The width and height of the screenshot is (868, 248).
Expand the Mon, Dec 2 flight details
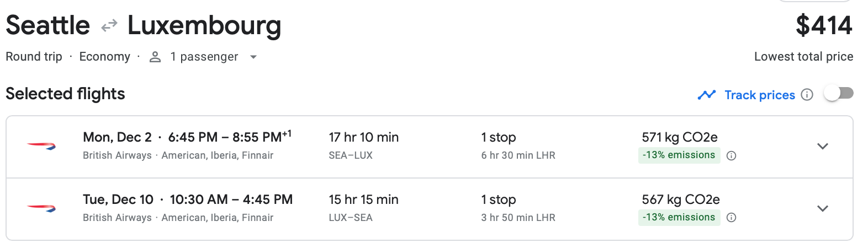point(822,146)
